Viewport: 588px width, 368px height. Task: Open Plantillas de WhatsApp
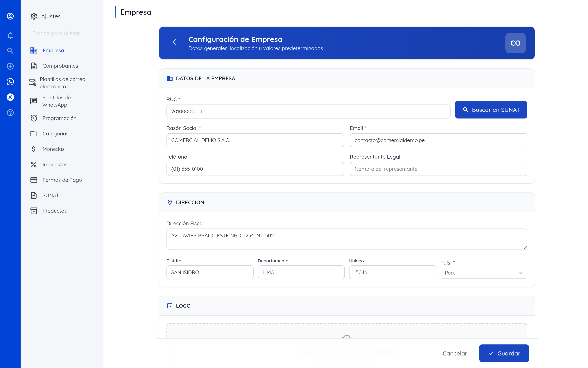click(64, 101)
